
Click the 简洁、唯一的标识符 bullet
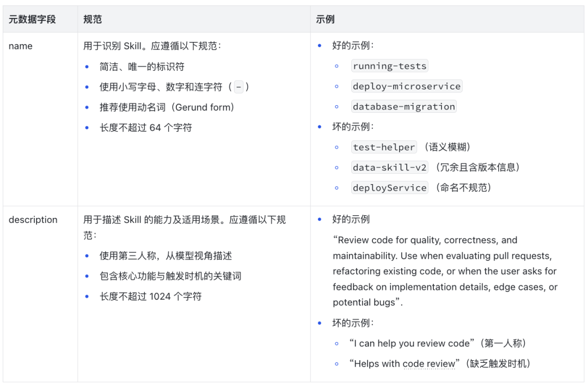[x=142, y=67]
